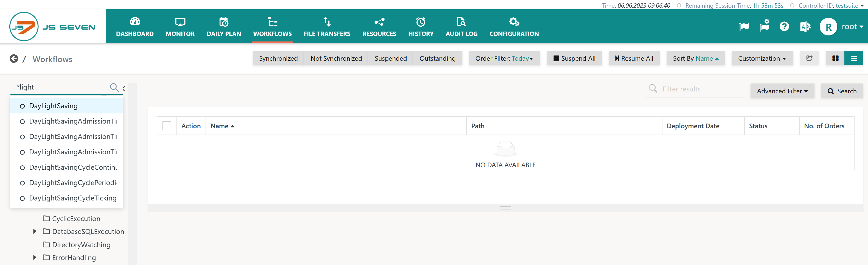Open the root user dropdown
868x265 pixels.
click(852, 27)
